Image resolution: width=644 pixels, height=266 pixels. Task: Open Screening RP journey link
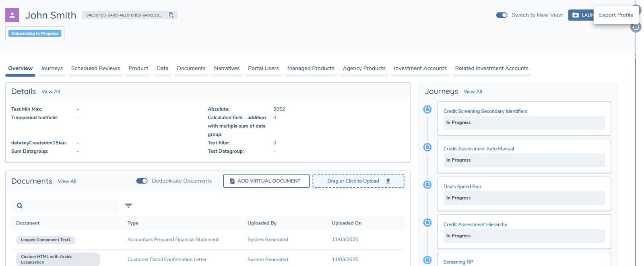(x=458, y=262)
